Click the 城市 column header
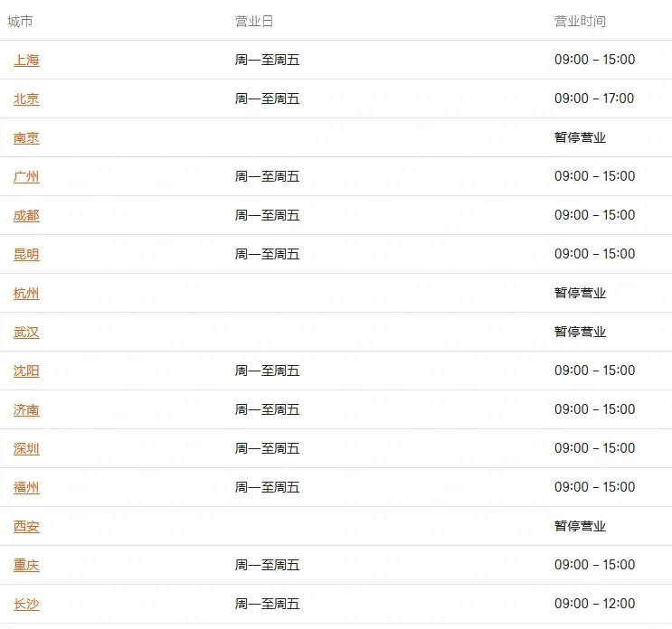Image resolution: width=672 pixels, height=629 pixels. [x=20, y=21]
